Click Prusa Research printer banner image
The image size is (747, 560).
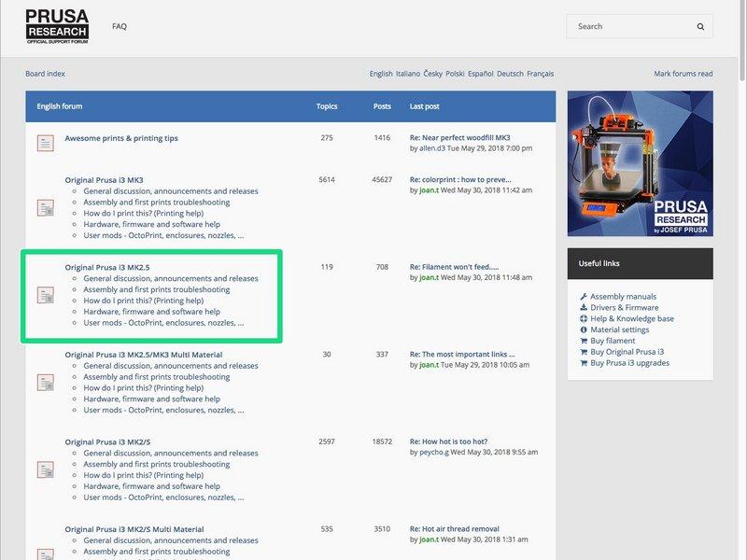[x=641, y=163]
